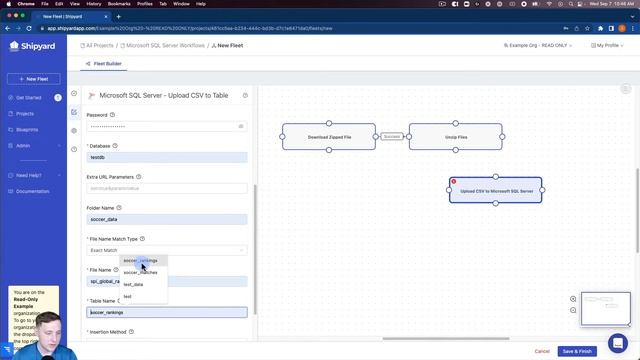Viewport: 640px width, 360px height.
Task: Click Save & Finish button
Action: click(x=577, y=351)
